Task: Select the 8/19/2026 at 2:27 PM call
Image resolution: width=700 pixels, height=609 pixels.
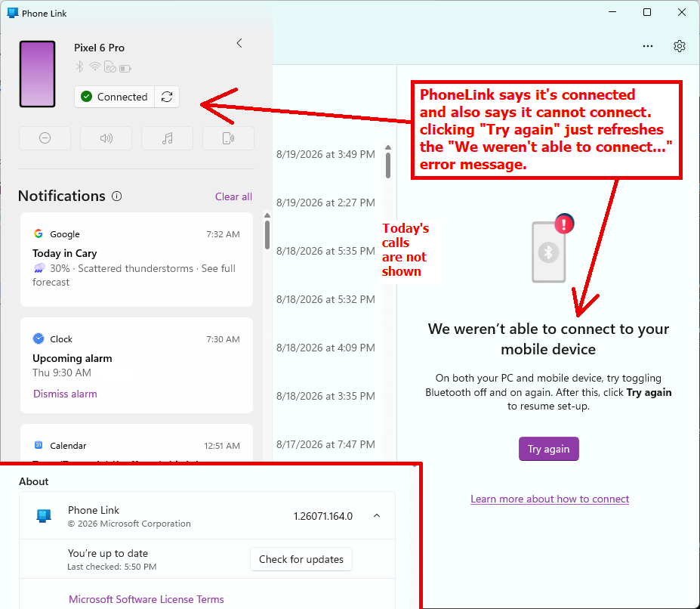Action: click(325, 202)
